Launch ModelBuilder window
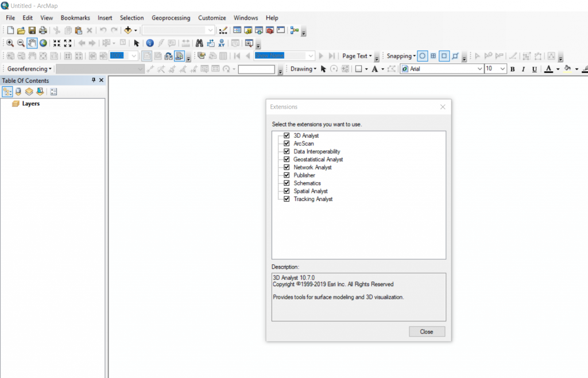588x378 pixels. pyautogui.click(x=295, y=30)
